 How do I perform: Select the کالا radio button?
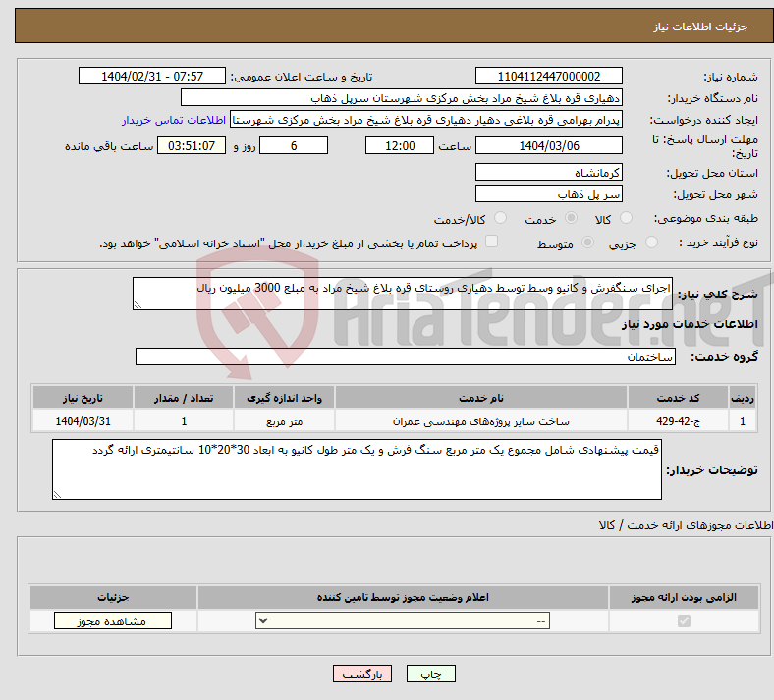click(626, 218)
